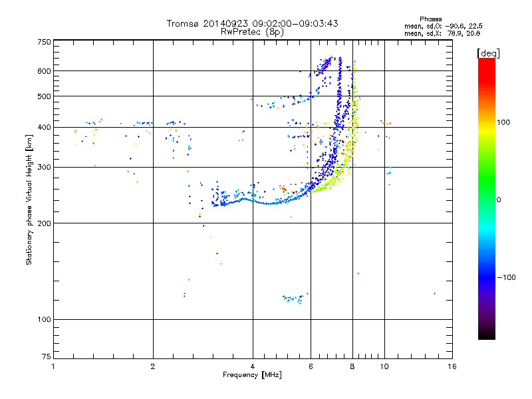532x399 pixels.
Task: Click the Frequency [MHz] axis label
Action: pyautogui.click(x=252, y=376)
